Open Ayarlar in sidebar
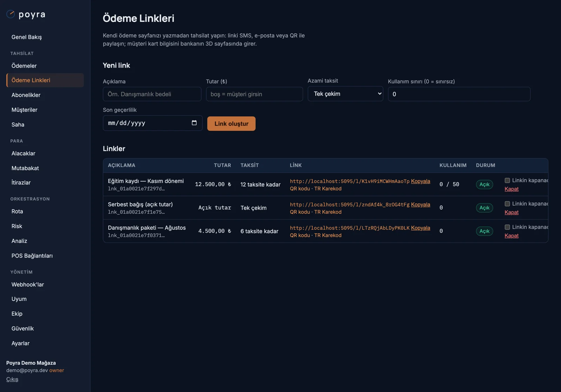Viewport: 561px width, 392px height. 21,343
